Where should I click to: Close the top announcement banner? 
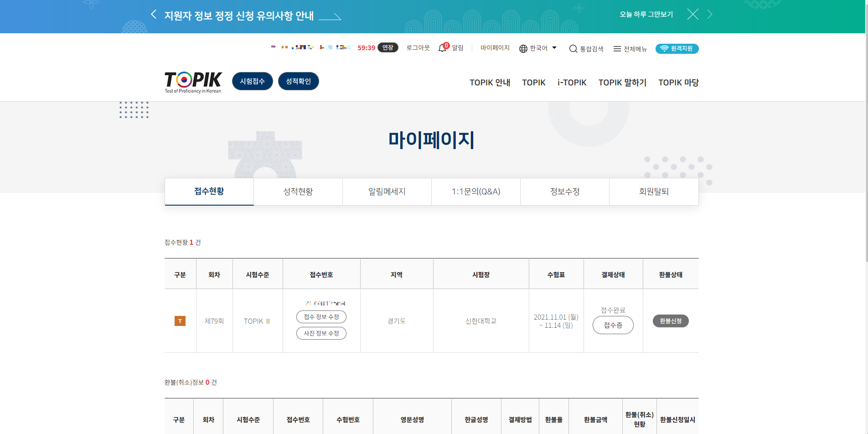[x=692, y=15]
